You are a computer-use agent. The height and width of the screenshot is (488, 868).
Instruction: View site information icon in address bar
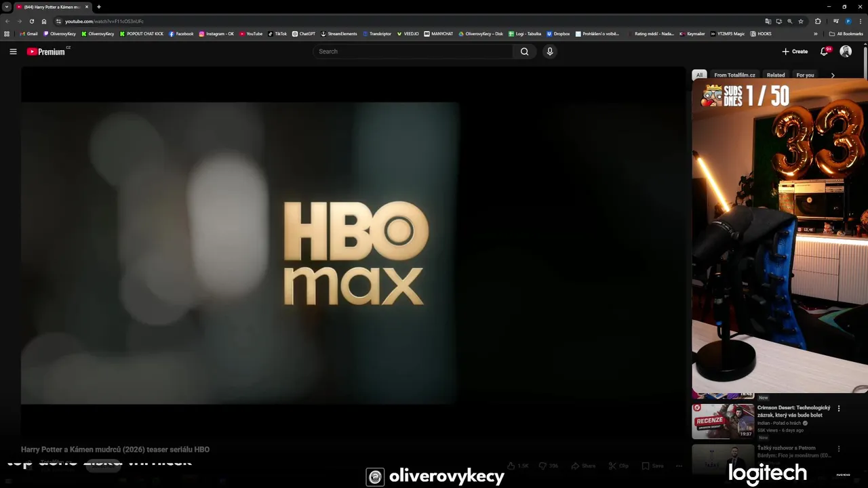point(58,21)
